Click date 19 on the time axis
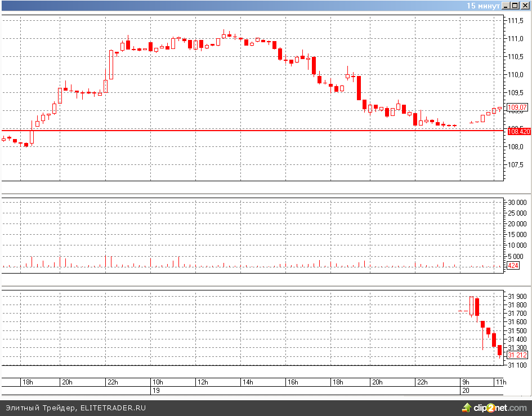The width and height of the screenshot is (532, 416). click(x=155, y=390)
